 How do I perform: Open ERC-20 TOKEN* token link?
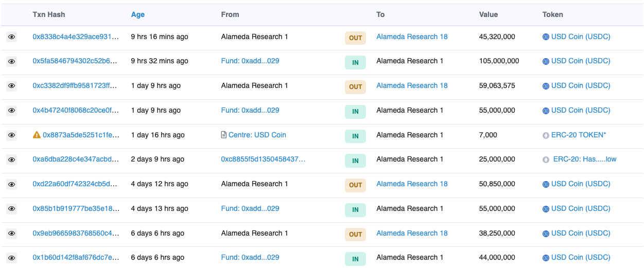(x=579, y=135)
